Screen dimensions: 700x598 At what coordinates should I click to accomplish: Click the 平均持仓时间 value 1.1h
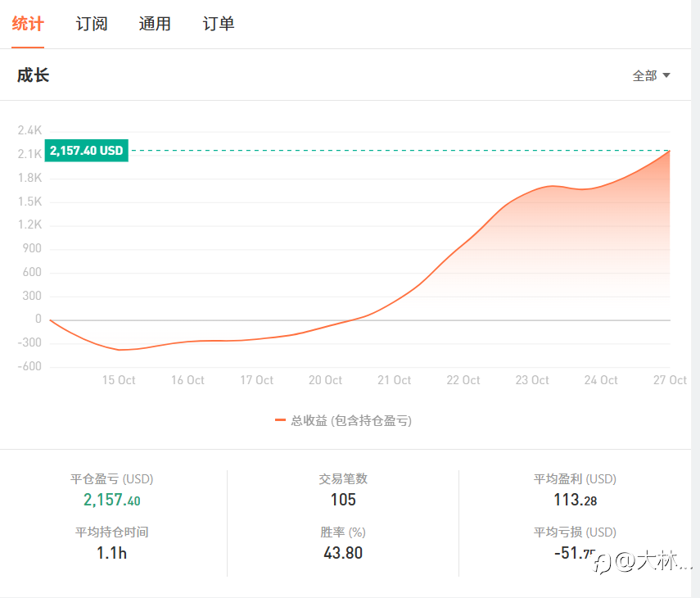click(x=112, y=553)
